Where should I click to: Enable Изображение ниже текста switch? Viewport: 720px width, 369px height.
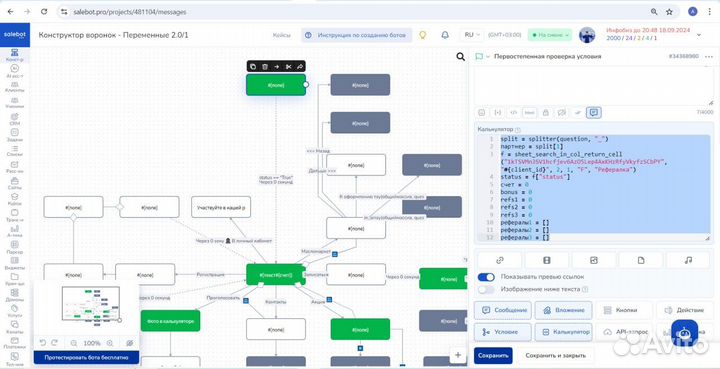[486, 289]
